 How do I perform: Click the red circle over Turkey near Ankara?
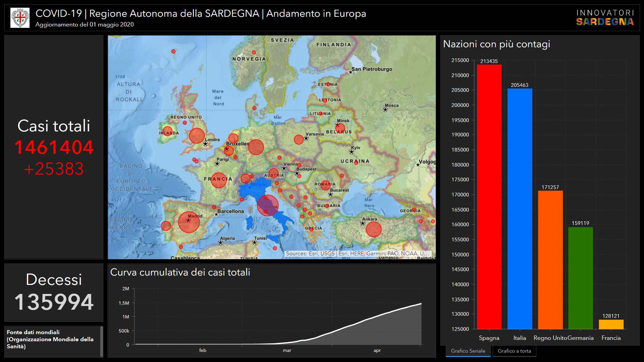pyautogui.click(x=374, y=229)
